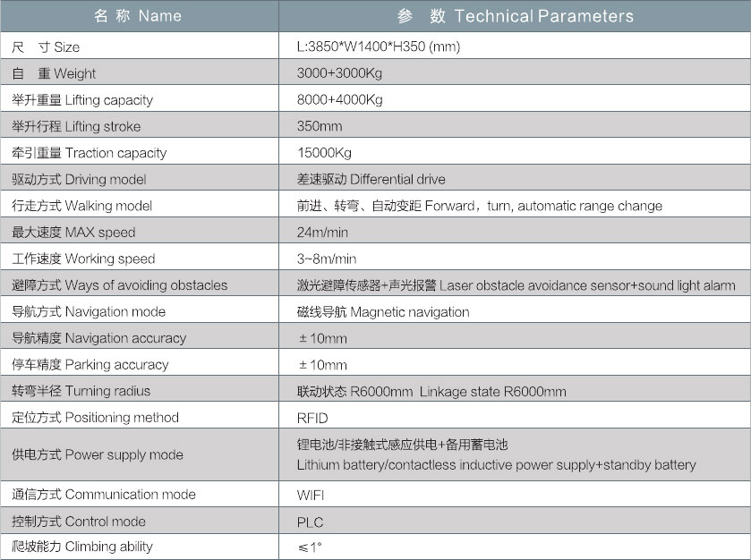Click the RFID positioning method value
This screenshot has height=560, width=751.
(x=312, y=418)
